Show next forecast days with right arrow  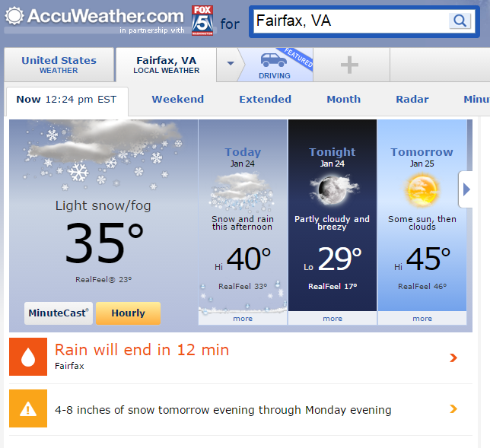point(466,189)
